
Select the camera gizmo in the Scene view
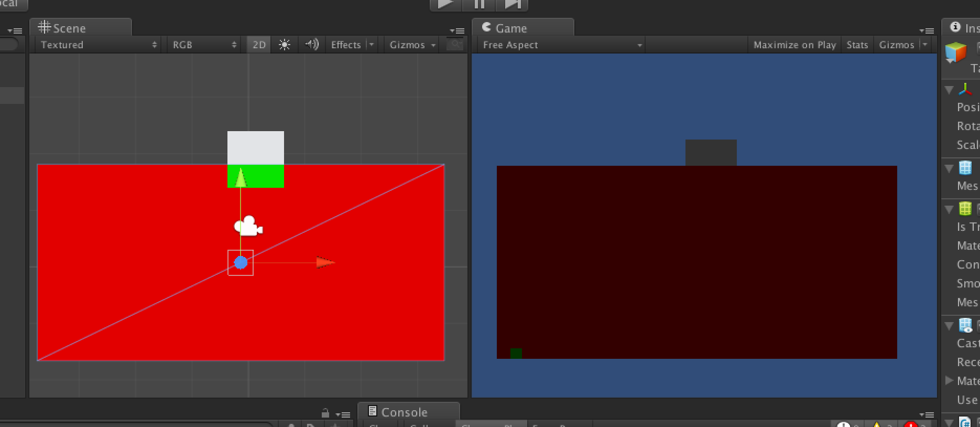[248, 226]
